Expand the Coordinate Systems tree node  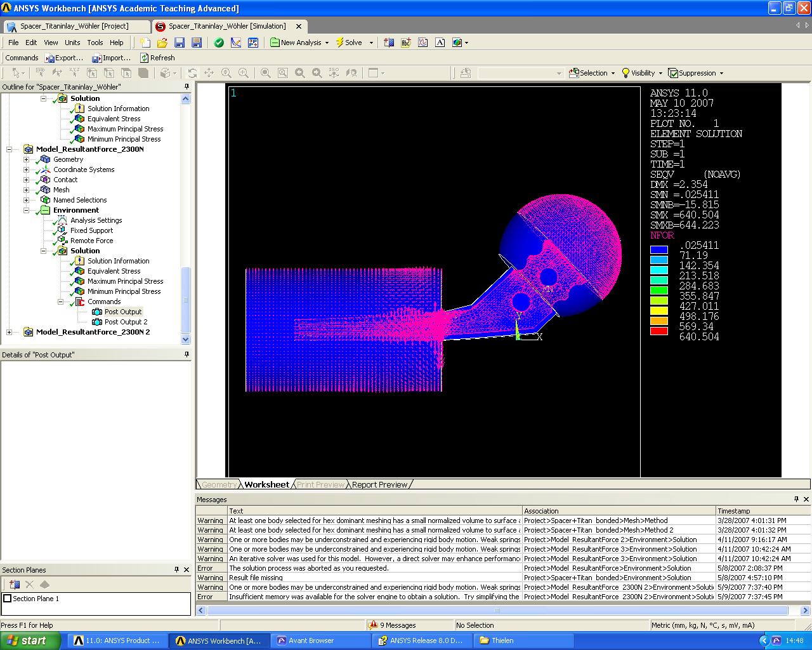pos(26,169)
